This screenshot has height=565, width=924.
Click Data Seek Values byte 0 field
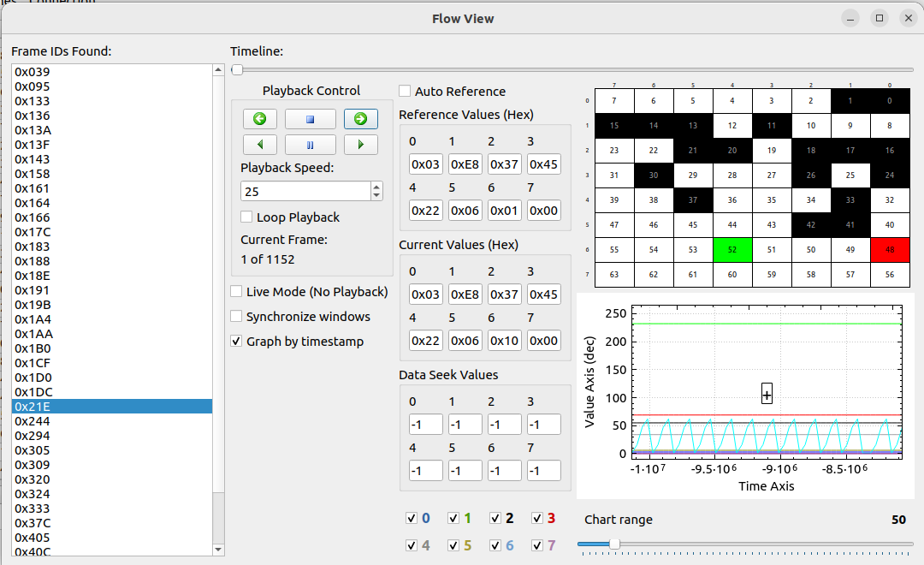[x=425, y=425]
